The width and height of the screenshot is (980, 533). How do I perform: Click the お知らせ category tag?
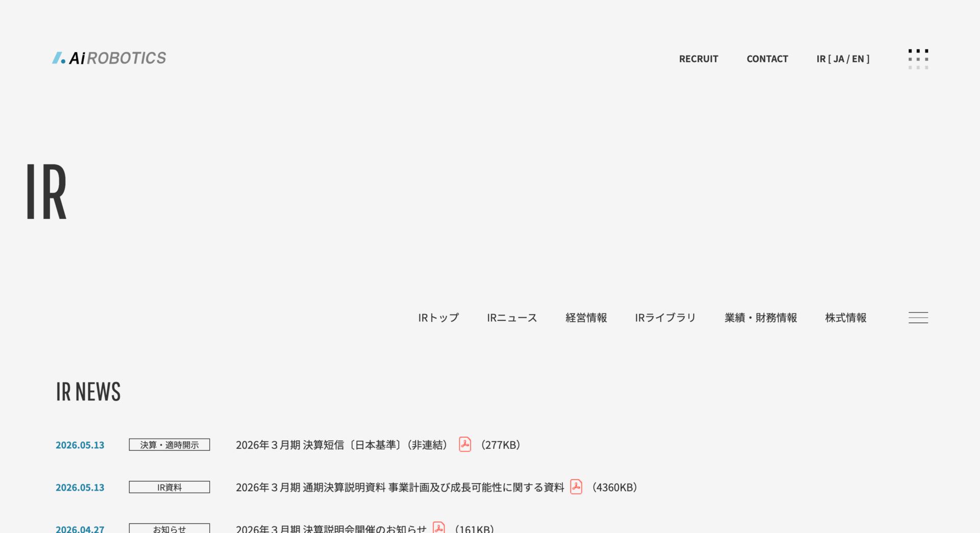(x=169, y=528)
